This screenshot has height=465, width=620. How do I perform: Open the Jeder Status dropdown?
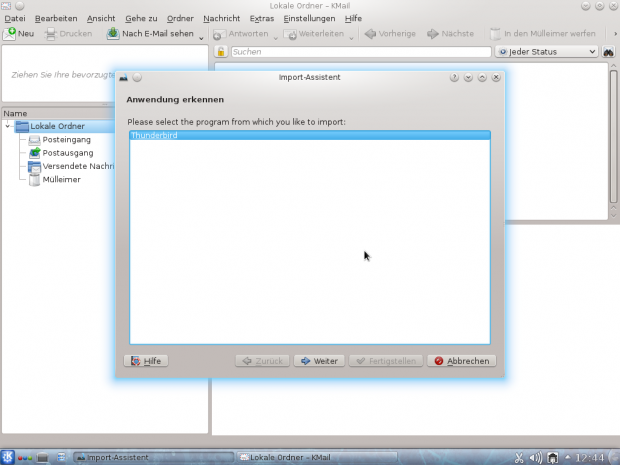[546, 52]
